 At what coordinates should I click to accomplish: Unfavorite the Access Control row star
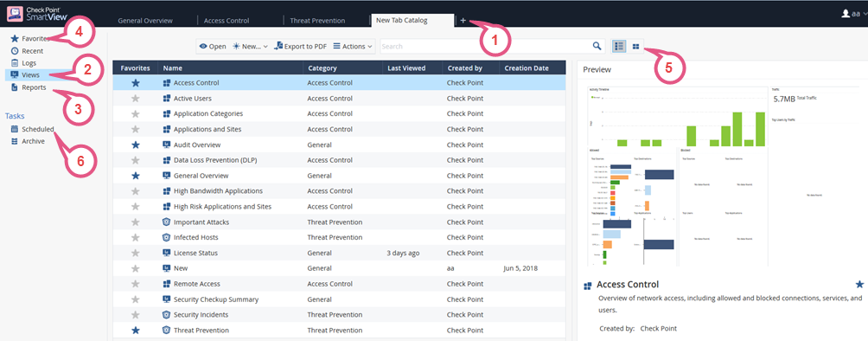pos(136,82)
